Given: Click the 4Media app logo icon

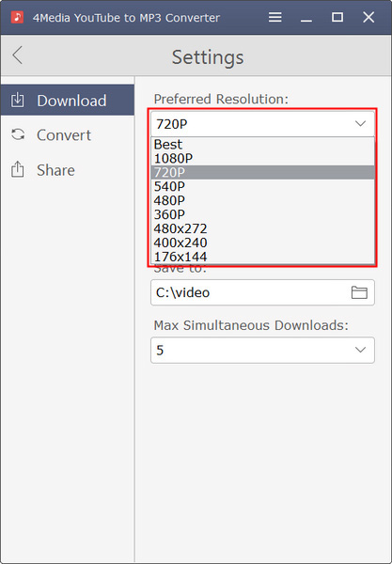Looking at the screenshot, I should click(x=17, y=17).
